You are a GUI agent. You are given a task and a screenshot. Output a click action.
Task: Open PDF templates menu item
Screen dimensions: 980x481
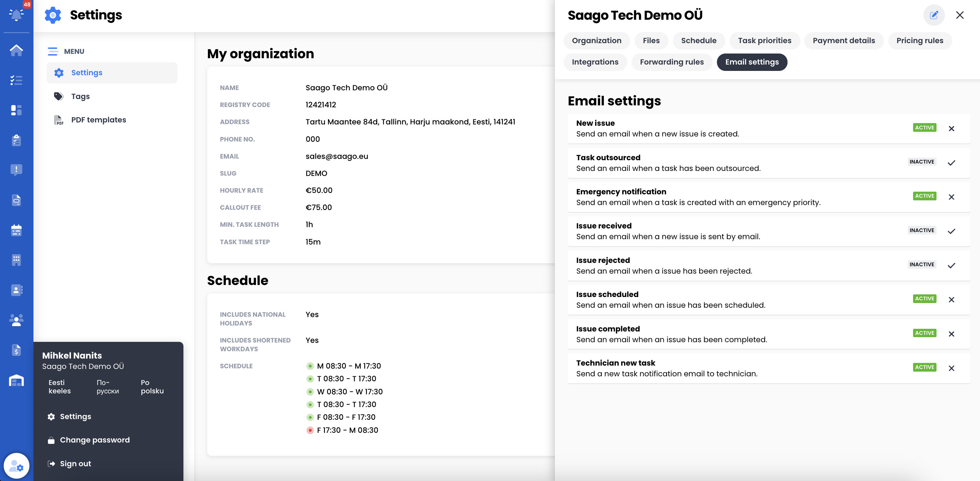pyautogui.click(x=98, y=120)
